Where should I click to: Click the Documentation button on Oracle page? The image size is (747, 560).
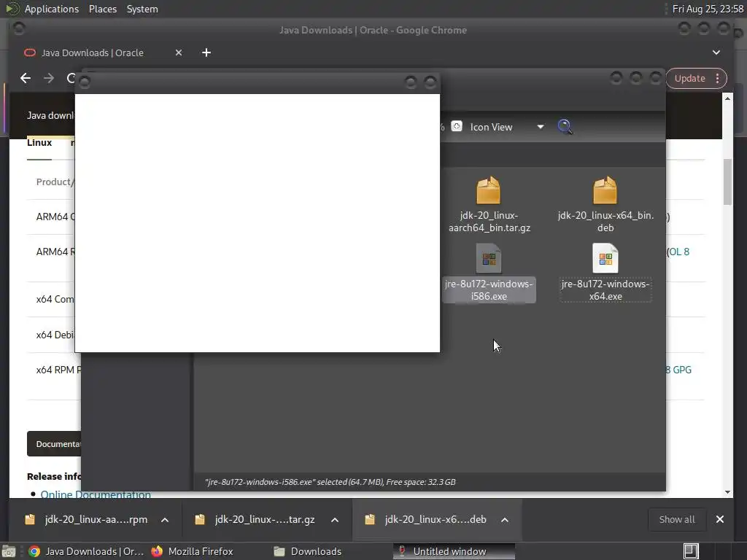click(x=54, y=444)
